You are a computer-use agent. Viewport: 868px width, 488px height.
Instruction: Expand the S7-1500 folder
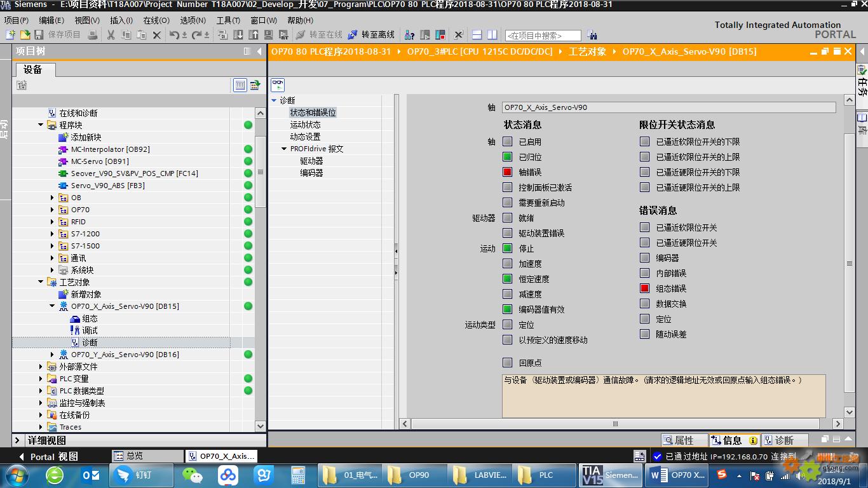click(x=52, y=246)
